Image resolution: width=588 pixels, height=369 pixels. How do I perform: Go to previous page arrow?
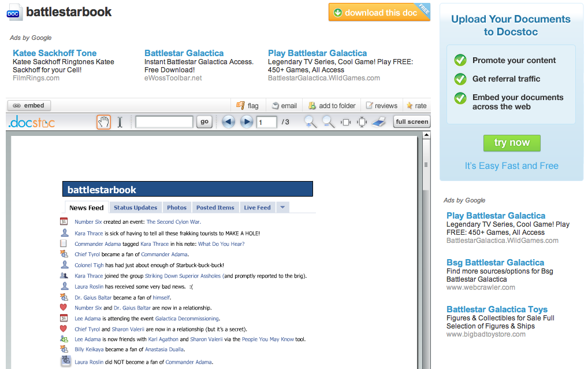pyautogui.click(x=228, y=121)
